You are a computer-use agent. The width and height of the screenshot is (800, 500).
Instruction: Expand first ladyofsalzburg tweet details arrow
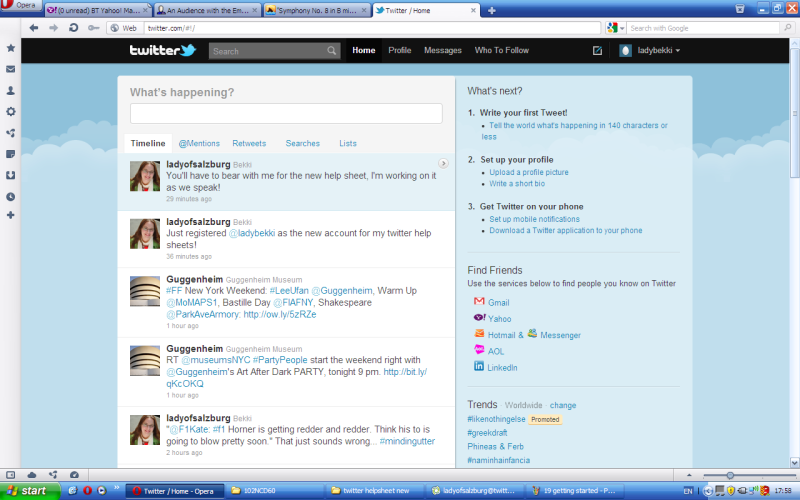pos(443,163)
